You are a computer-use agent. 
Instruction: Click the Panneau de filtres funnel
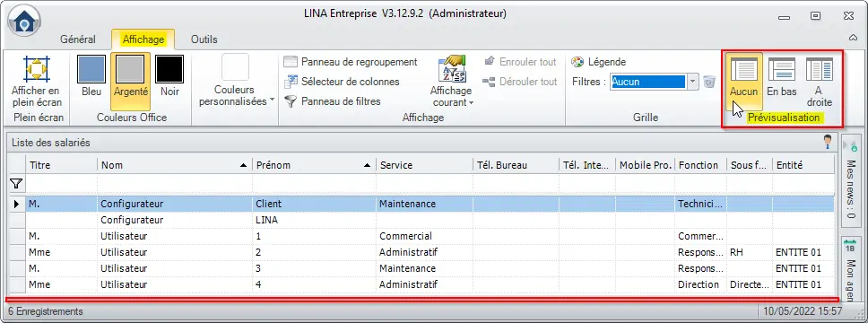point(290,101)
